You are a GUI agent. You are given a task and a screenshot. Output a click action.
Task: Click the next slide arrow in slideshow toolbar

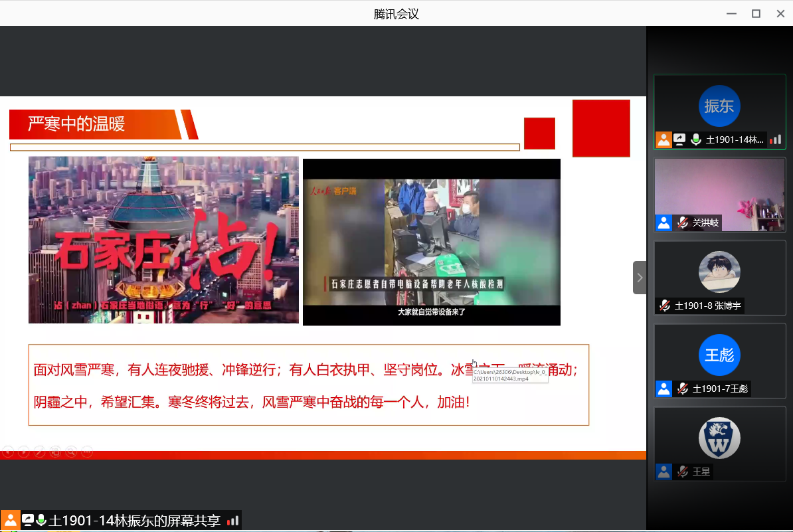[24, 452]
